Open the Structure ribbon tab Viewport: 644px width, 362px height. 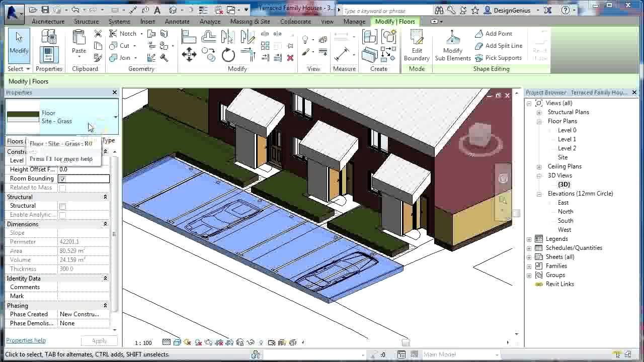pyautogui.click(x=86, y=22)
